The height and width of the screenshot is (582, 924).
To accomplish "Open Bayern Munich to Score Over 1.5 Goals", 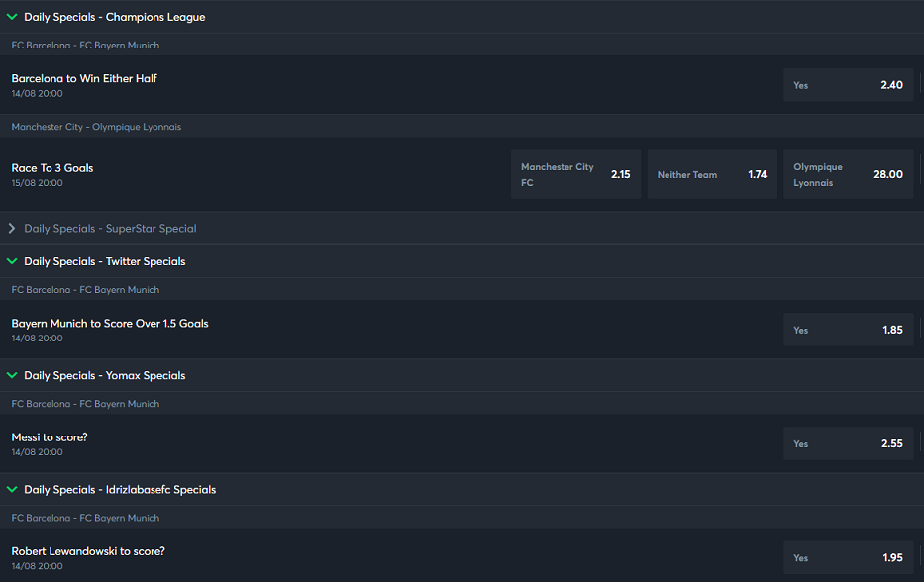I will click(x=110, y=323).
